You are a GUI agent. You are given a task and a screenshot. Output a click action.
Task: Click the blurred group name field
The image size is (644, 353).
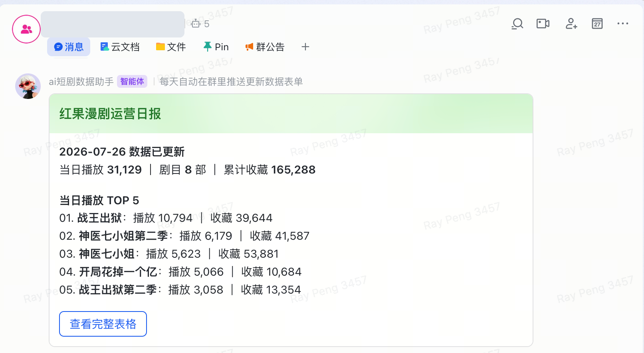click(113, 24)
